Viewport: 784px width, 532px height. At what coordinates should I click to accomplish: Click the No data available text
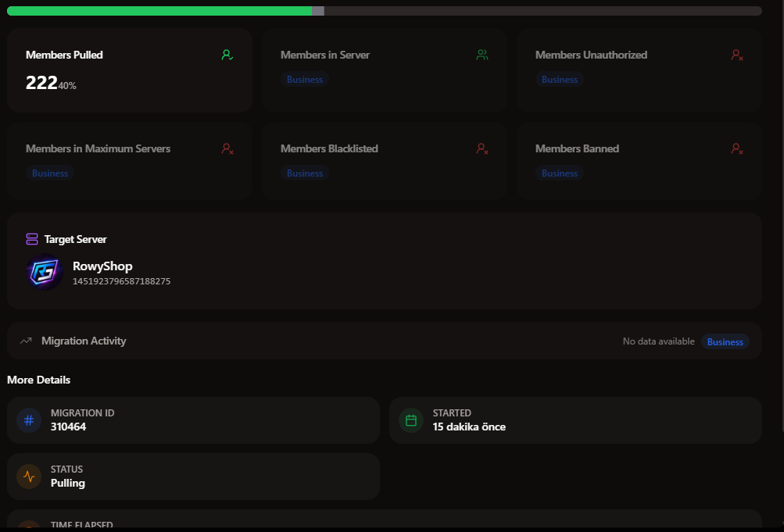tap(658, 341)
